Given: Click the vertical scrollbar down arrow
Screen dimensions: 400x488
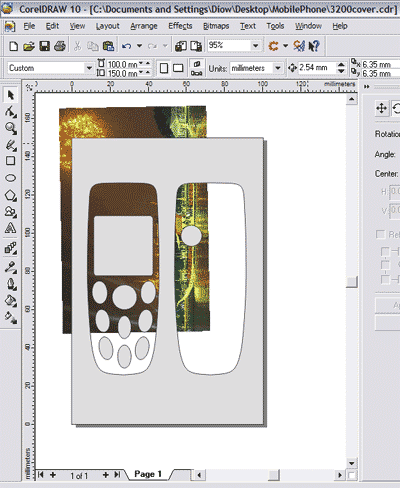Looking at the screenshot, I should (x=351, y=463).
